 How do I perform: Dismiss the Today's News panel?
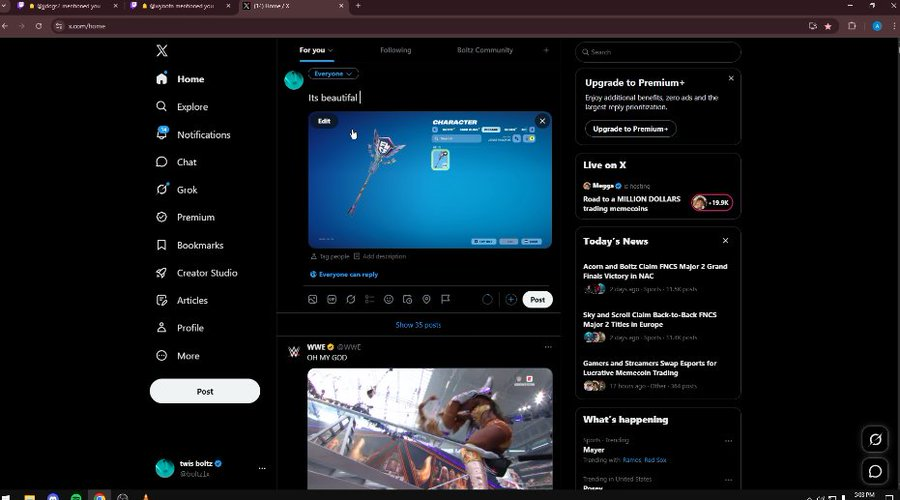[x=726, y=241]
